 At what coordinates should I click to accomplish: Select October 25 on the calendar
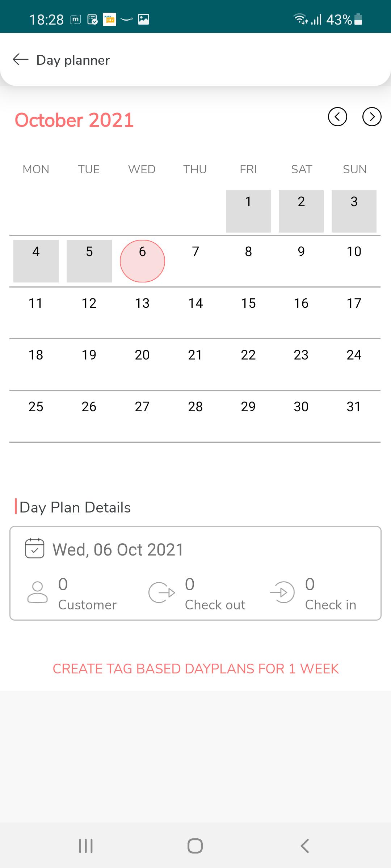[x=36, y=416]
